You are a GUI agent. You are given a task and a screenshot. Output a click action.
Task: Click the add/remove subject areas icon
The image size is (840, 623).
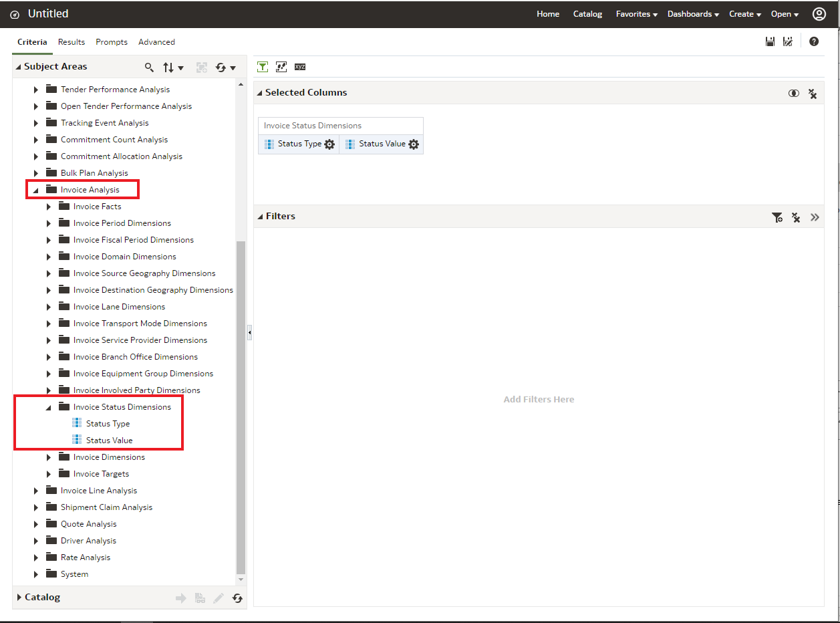202,68
